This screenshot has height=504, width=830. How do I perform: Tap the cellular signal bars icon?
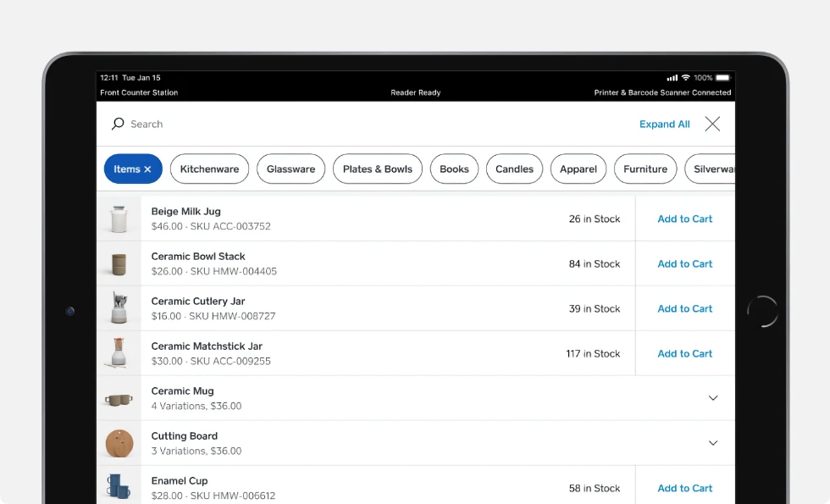672,78
